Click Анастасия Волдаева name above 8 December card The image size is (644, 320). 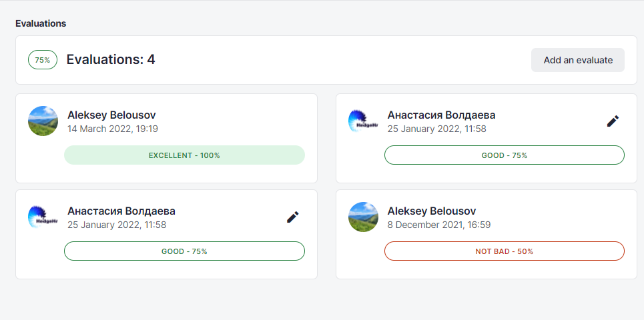[x=442, y=115]
